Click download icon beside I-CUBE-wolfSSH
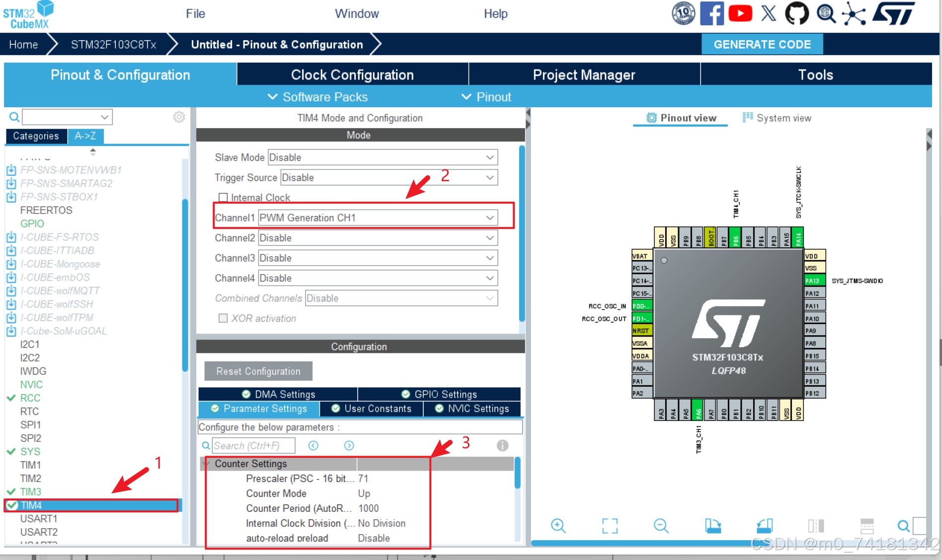This screenshot has height=560, width=942. click(11, 304)
